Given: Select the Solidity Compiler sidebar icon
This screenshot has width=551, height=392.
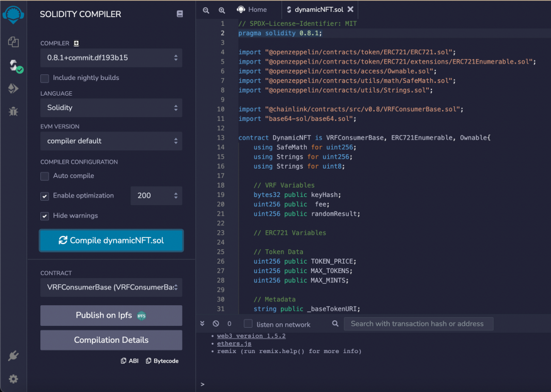Looking at the screenshot, I should pos(13,65).
